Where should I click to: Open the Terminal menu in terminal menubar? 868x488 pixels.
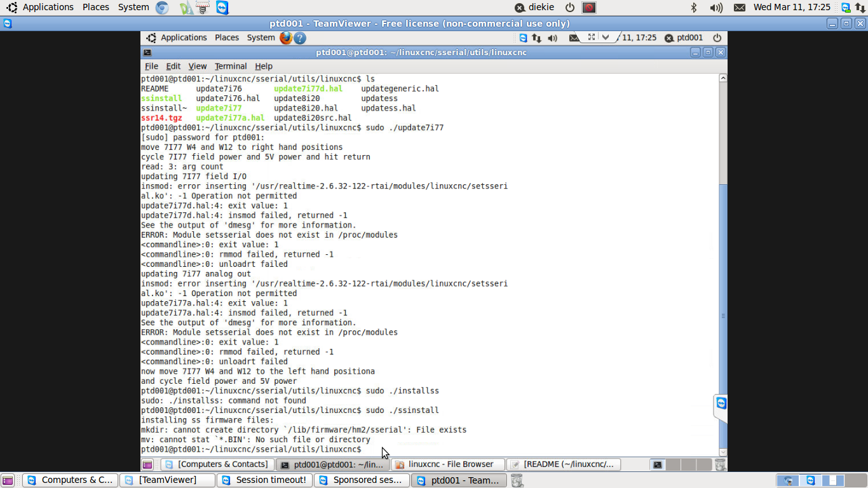(231, 66)
